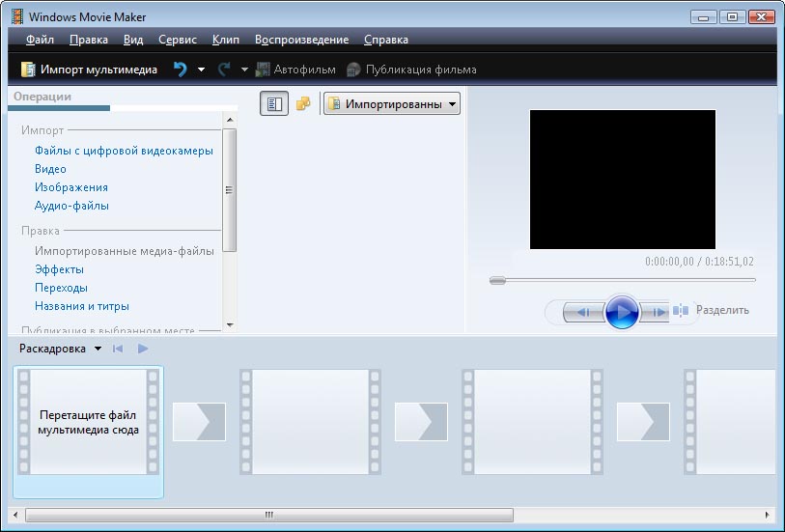Play the preview with blue button
Screen dimensions: 785x532
622,312
